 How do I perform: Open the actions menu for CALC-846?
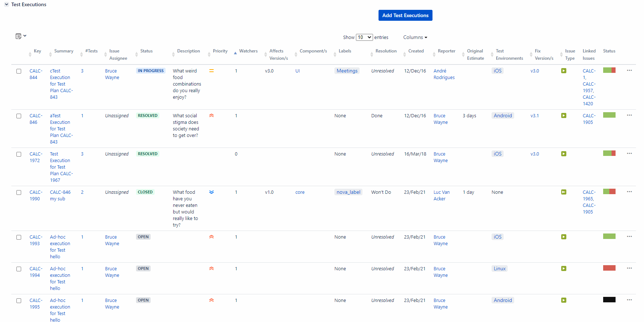coord(629,115)
